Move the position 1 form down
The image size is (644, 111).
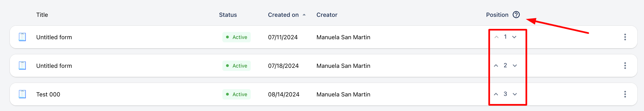tap(514, 37)
